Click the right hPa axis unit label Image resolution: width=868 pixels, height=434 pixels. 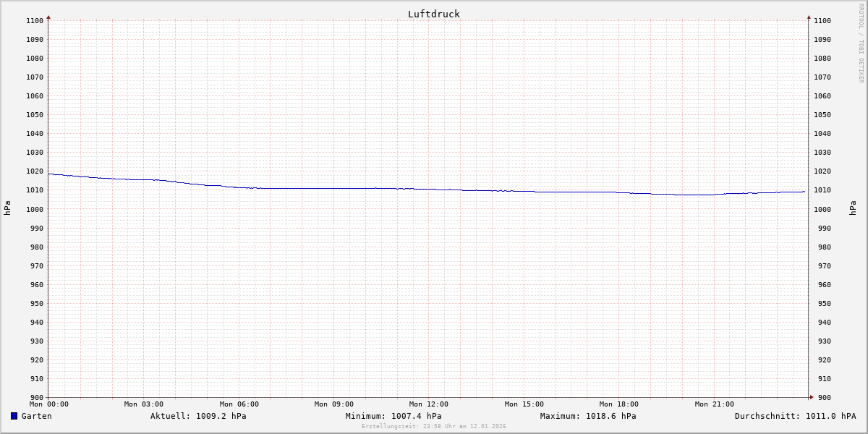pos(853,208)
